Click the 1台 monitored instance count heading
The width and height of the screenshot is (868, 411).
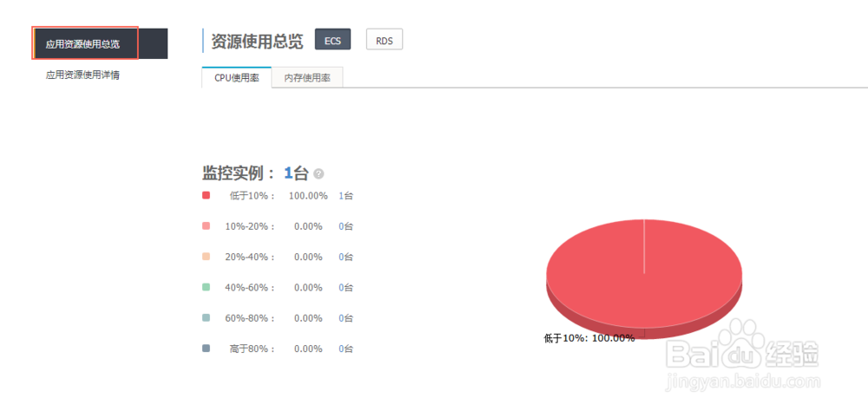pyautogui.click(x=296, y=173)
